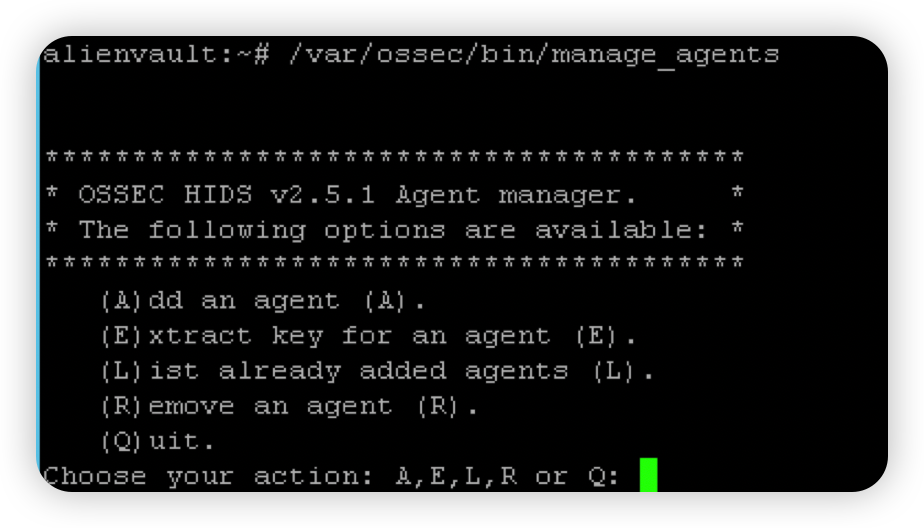This screenshot has width=924, height=528.
Task: Click the asterisk right of 'Agent manager.'
Action: 737,193
